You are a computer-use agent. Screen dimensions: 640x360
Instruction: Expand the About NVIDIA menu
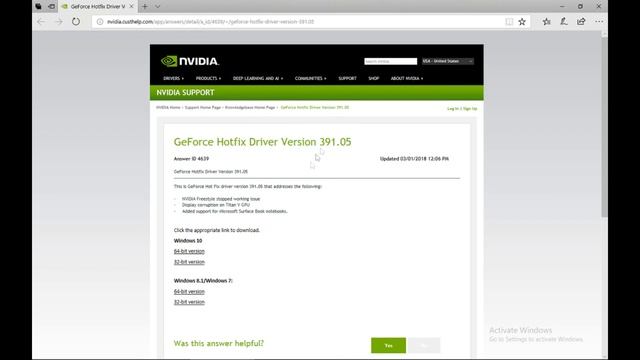[x=407, y=78]
